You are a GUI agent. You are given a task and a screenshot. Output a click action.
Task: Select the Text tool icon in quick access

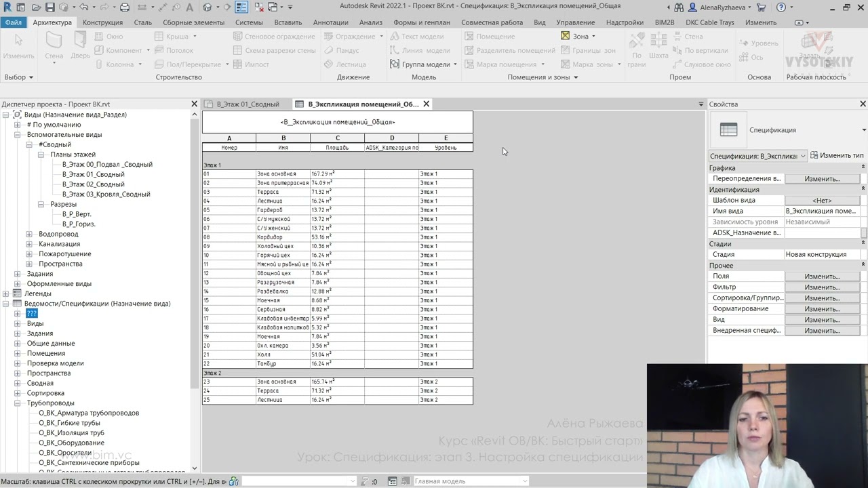[x=191, y=7]
